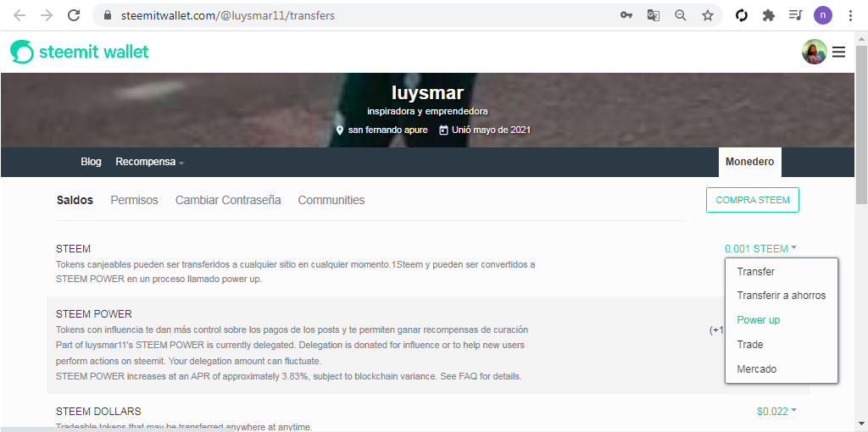The height and width of the screenshot is (432, 868).
Task: Expand the 0.001 STEEM dropdown
Action: pos(760,249)
